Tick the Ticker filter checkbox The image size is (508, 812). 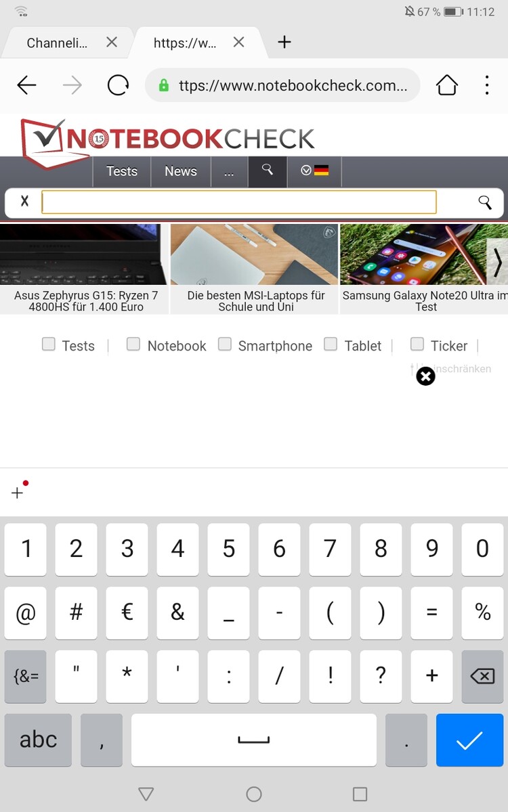pyautogui.click(x=417, y=344)
